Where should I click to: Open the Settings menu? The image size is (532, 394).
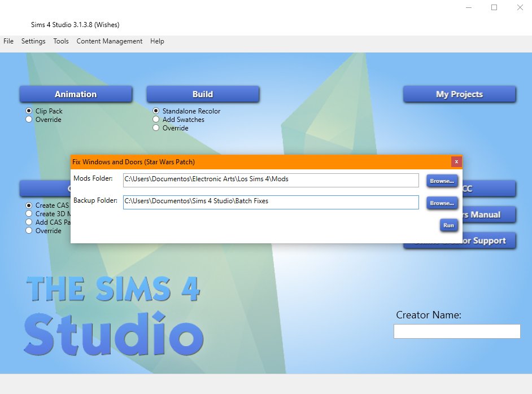[x=33, y=41]
